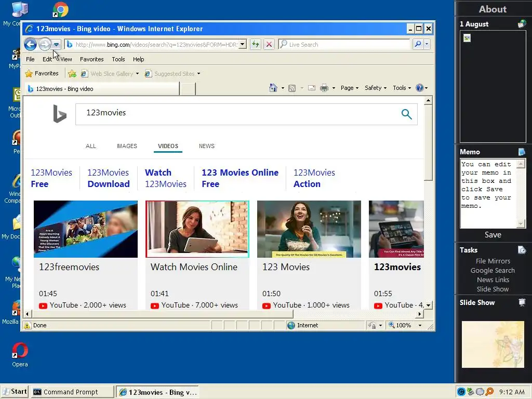
Task: Open the zoom level 100% dropdown
Action: (420, 325)
